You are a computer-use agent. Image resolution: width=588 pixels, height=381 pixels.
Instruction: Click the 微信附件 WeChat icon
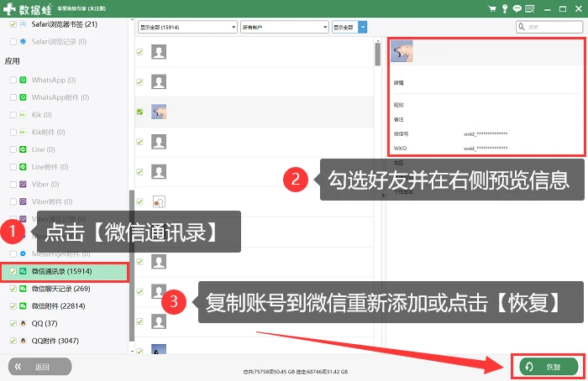23,306
